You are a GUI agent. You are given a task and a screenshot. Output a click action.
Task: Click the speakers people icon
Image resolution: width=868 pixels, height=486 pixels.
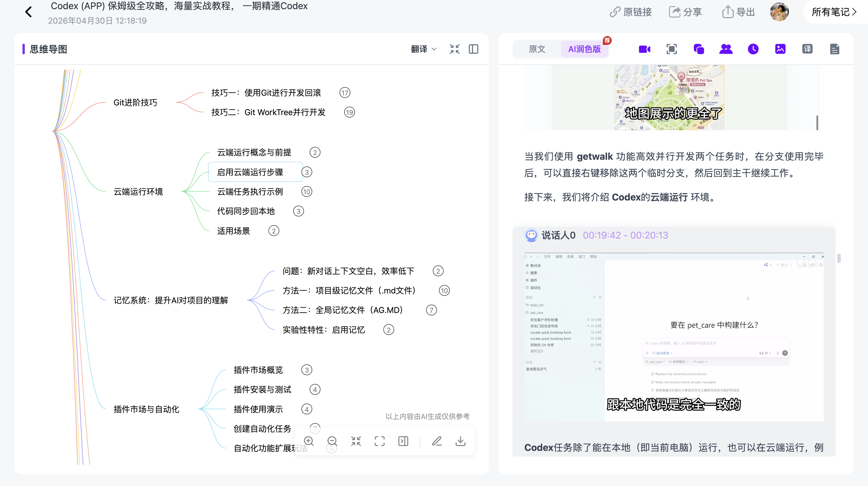point(726,49)
